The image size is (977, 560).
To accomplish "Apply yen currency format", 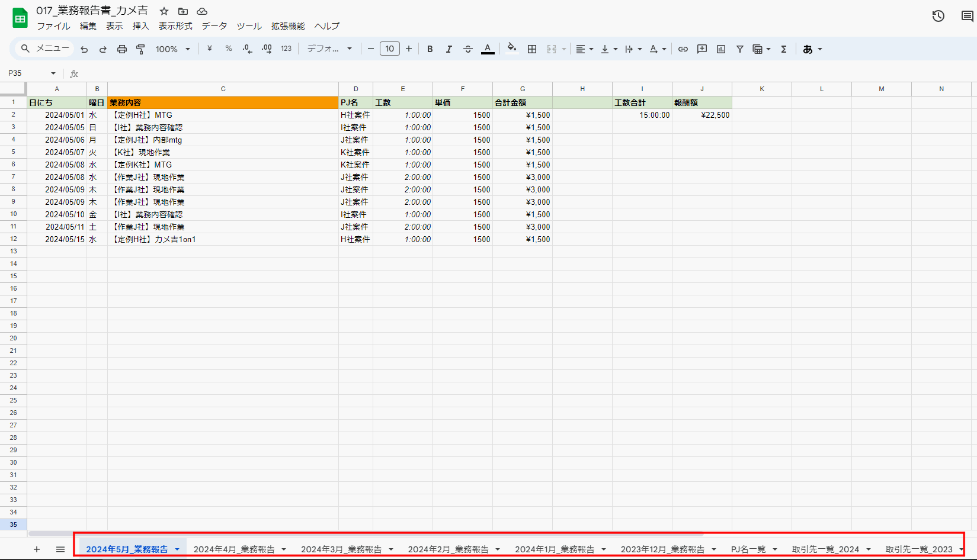I will tap(209, 49).
